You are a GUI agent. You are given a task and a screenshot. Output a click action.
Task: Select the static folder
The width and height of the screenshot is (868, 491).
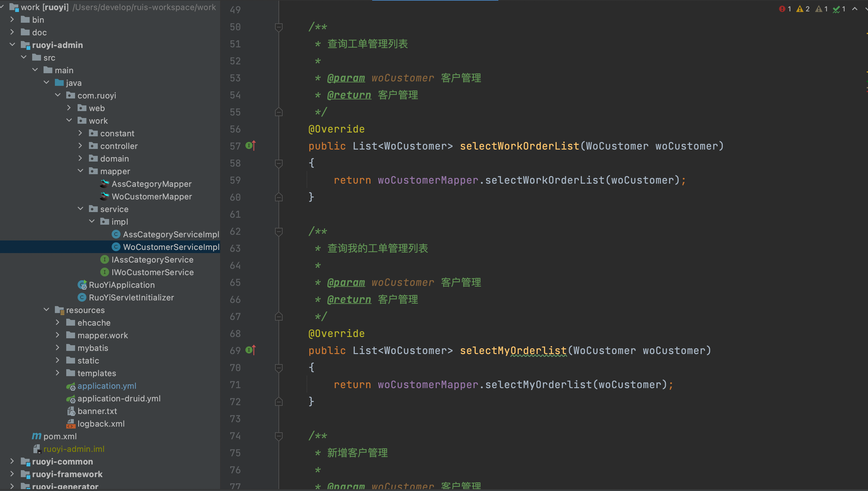coord(88,360)
